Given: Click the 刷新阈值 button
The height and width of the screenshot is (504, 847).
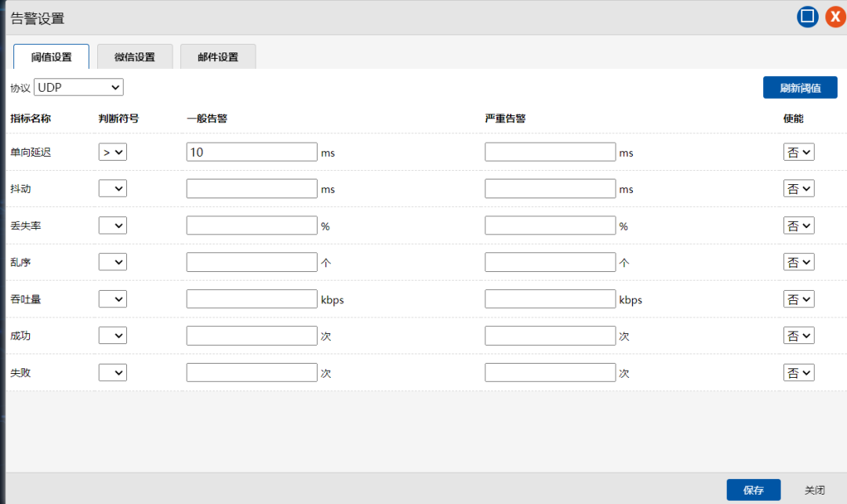Looking at the screenshot, I should 800,88.
